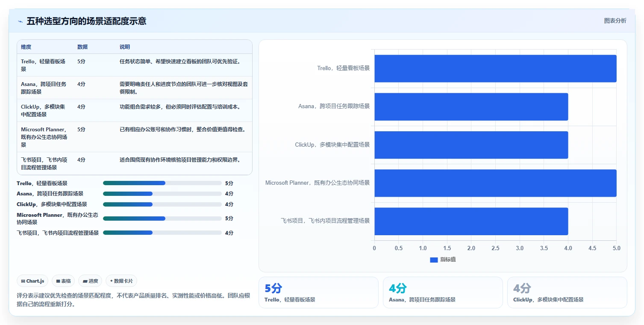644x325 pixels.
Task: Click the Trello progress bar
Action: point(162,183)
